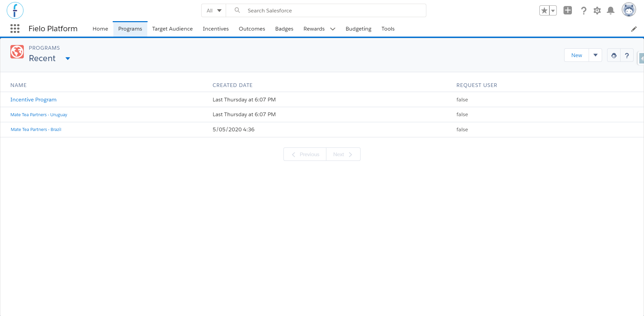This screenshot has height=316, width=644.
Task: Switch list view from Recent dropdown
Action: 68,58
